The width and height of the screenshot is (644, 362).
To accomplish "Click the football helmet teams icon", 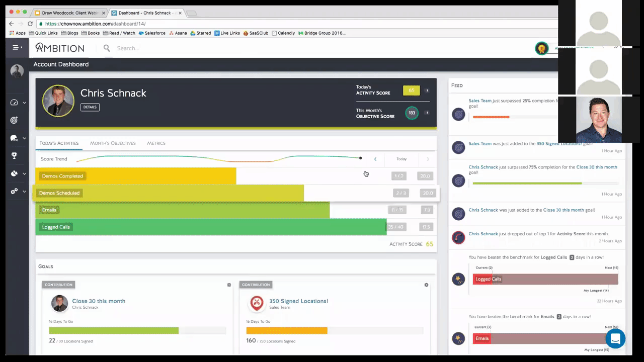I will [x=14, y=138].
